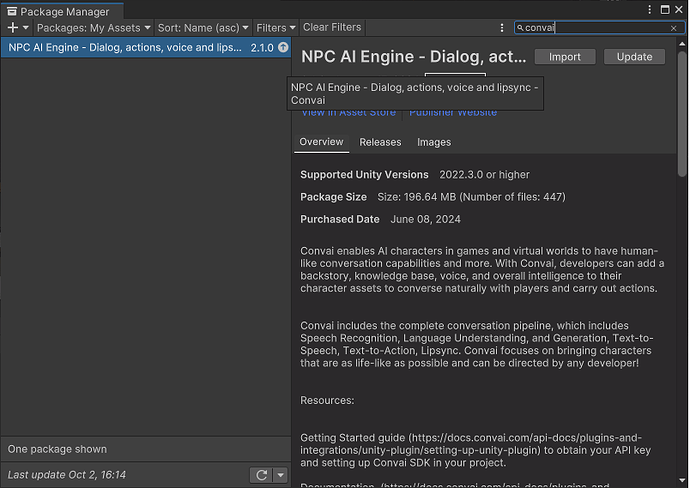Image resolution: width=690 pixels, height=488 pixels.
Task: Click the convai search field
Action: (595, 28)
